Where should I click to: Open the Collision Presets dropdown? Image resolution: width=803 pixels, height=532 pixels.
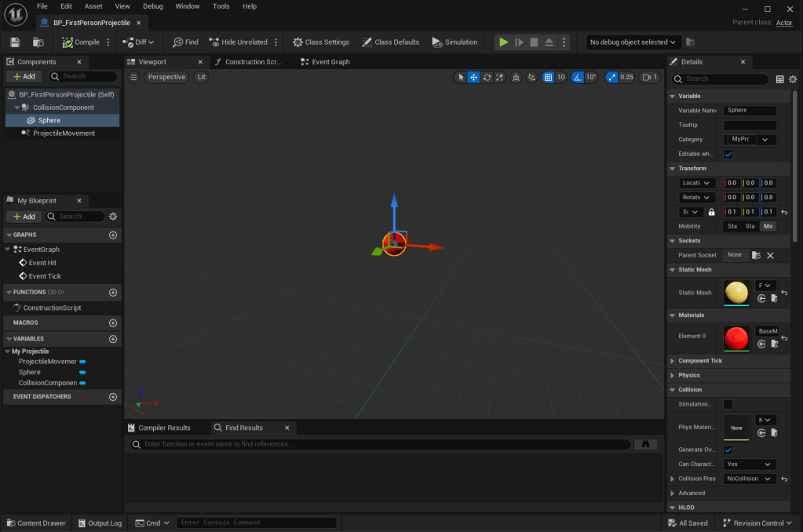click(750, 479)
